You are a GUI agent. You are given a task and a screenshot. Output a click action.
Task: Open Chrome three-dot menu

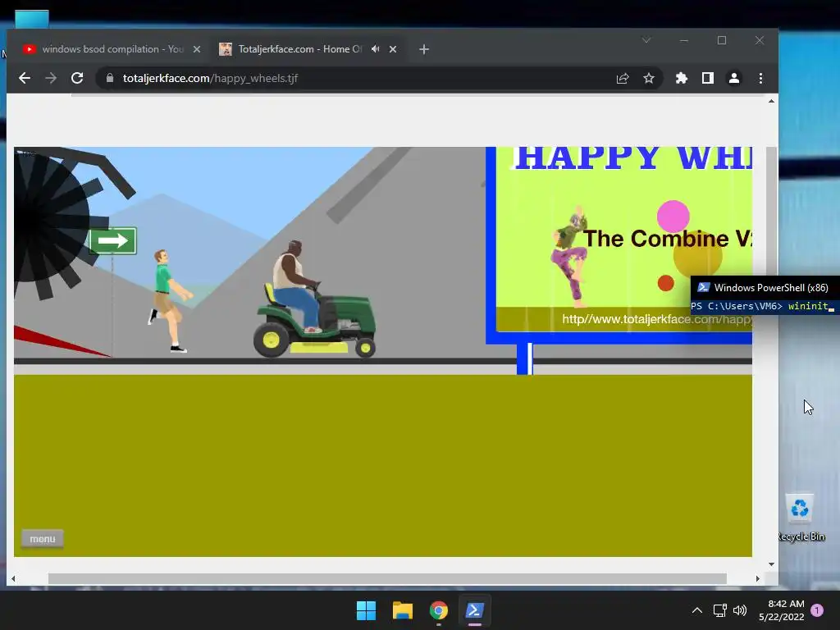pyautogui.click(x=760, y=78)
